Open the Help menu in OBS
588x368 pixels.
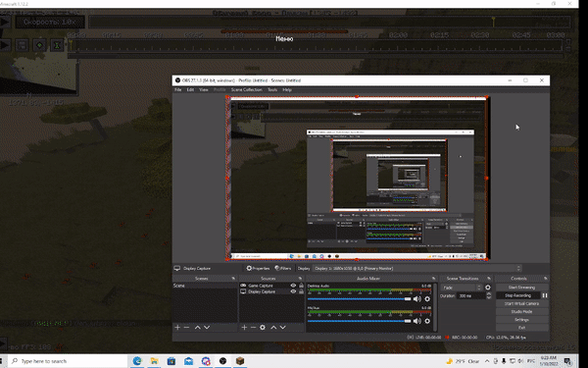(287, 89)
